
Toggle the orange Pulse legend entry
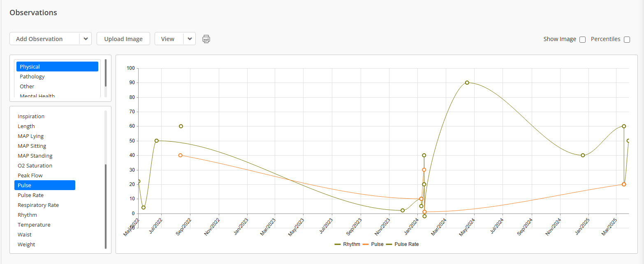click(x=373, y=244)
